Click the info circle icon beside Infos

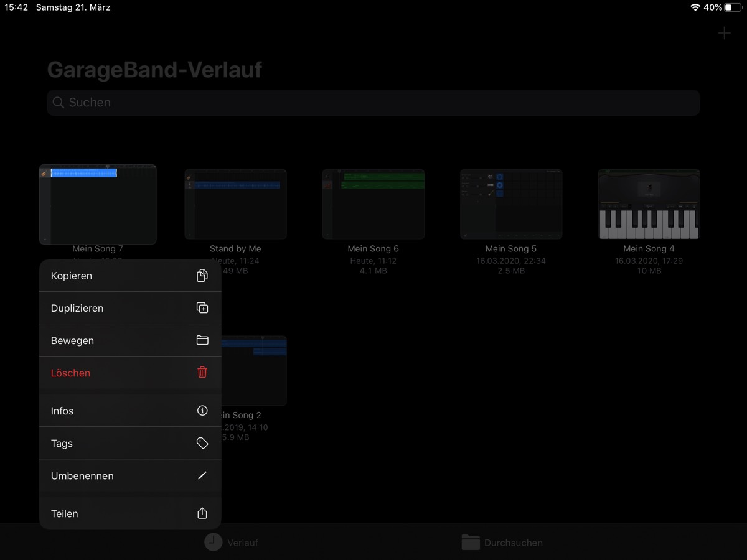coord(202,411)
